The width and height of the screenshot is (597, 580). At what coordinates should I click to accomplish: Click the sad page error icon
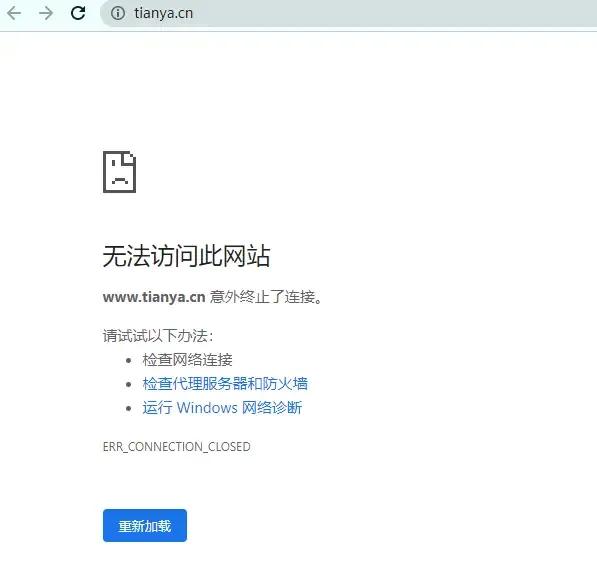point(119,172)
